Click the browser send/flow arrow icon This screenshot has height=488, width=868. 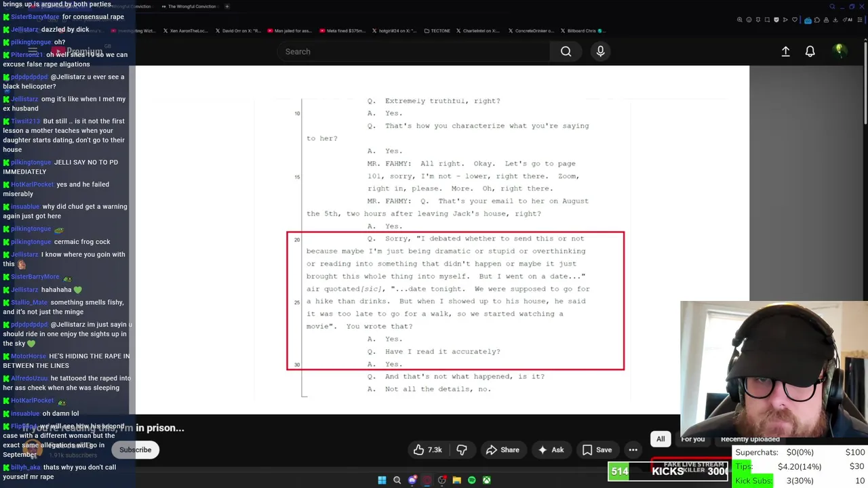coord(785,20)
